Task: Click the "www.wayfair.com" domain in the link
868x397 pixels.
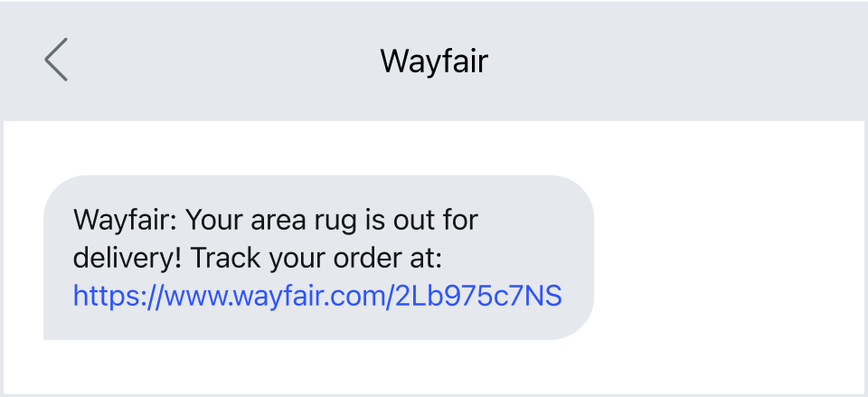Action: coord(277,296)
